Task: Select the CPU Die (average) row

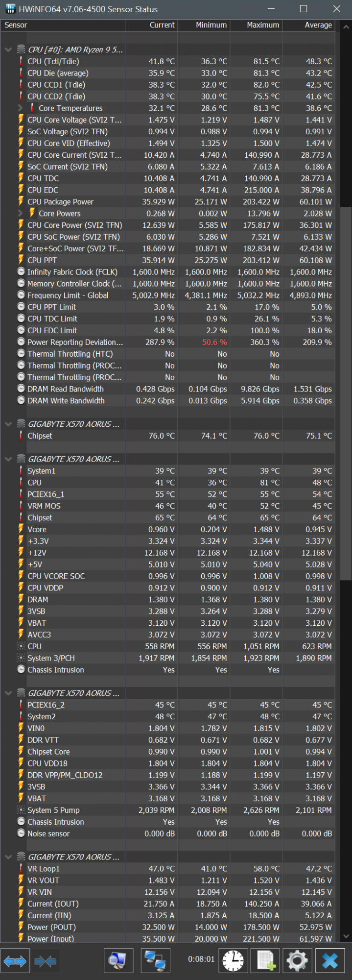Action: tap(167, 73)
